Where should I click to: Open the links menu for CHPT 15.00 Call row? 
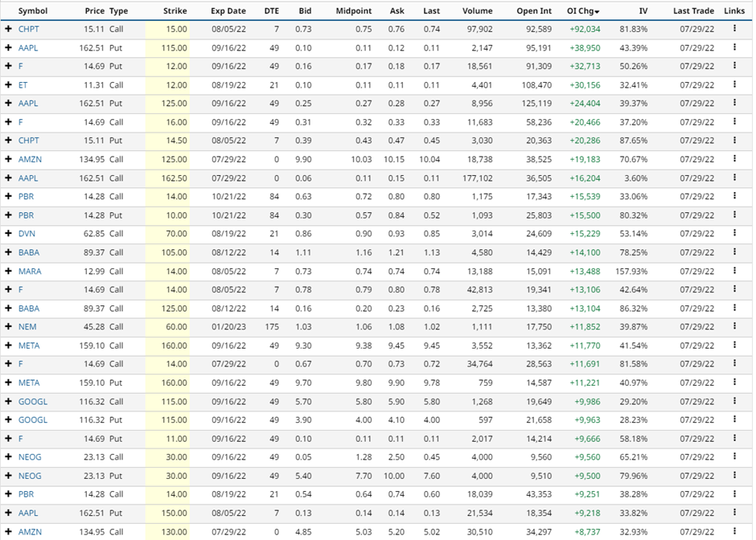point(734,28)
